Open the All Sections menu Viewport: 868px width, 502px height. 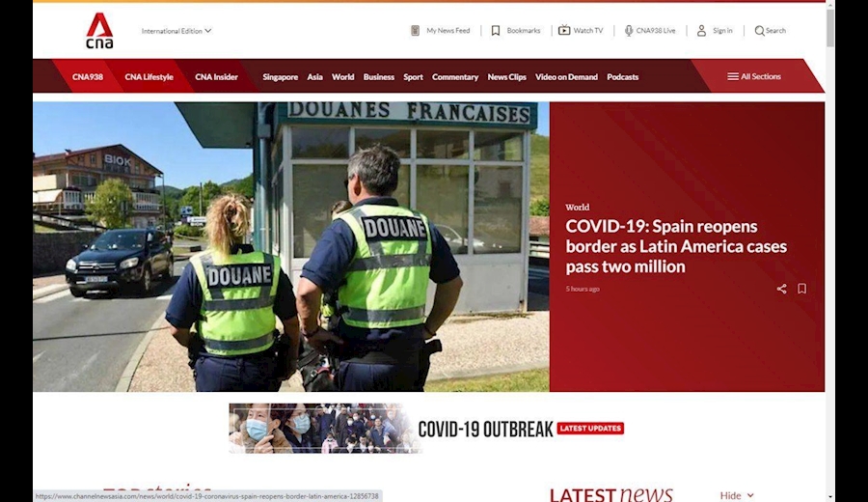pos(754,76)
